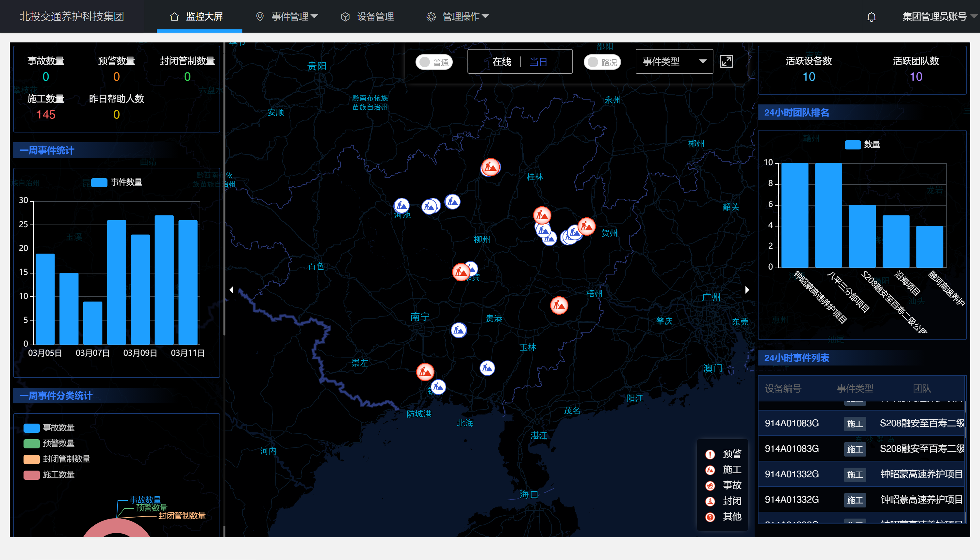The width and height of the screenshot is (980, 560).
Task: Collapse left panel with left arrow
Action: point(231,289)
